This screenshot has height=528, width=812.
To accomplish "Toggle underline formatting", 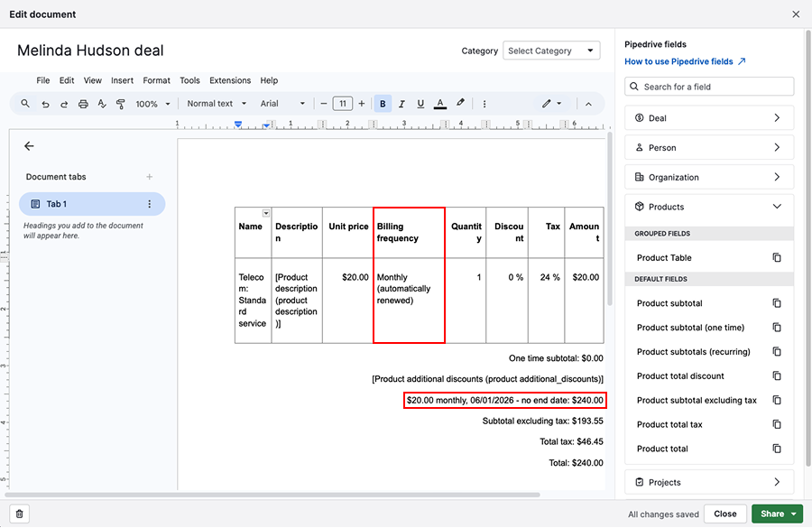I will tap(420, 104).
